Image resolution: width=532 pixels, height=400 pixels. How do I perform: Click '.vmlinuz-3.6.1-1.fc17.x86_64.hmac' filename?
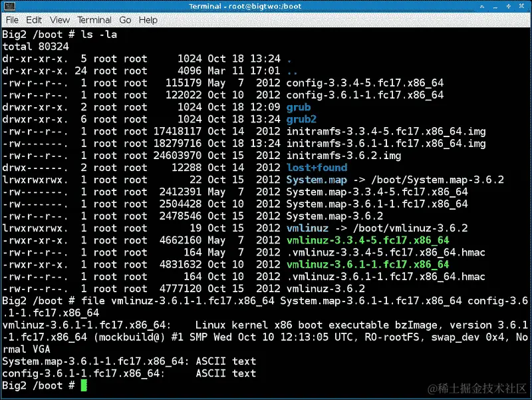[x=386, y=277]
